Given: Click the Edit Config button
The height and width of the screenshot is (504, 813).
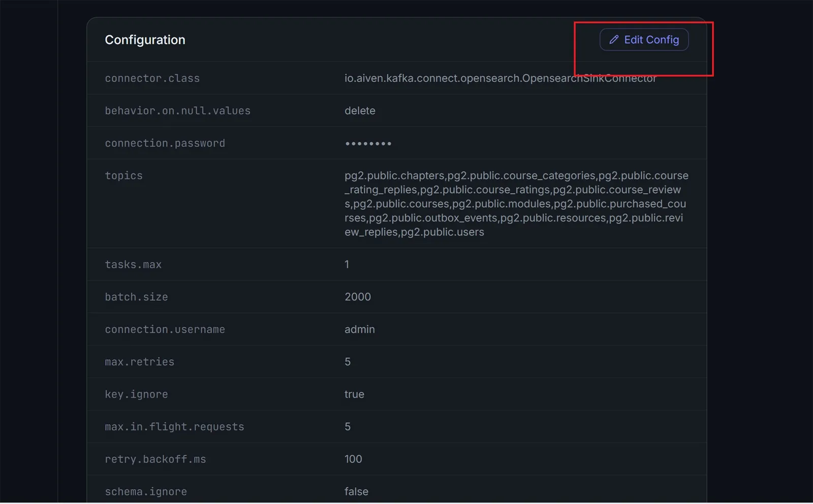Looking at the screenshot, I should pyautogui.click(x=644, y=40).
